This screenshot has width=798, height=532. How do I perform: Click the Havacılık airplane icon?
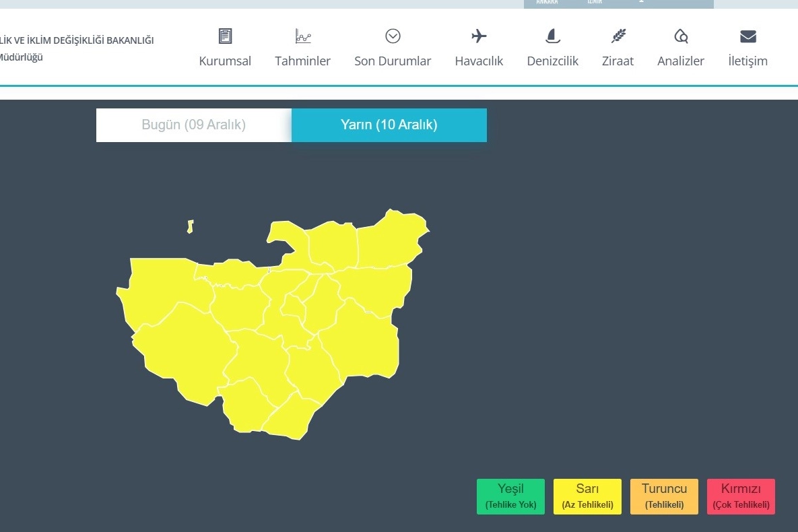point(479,36)
